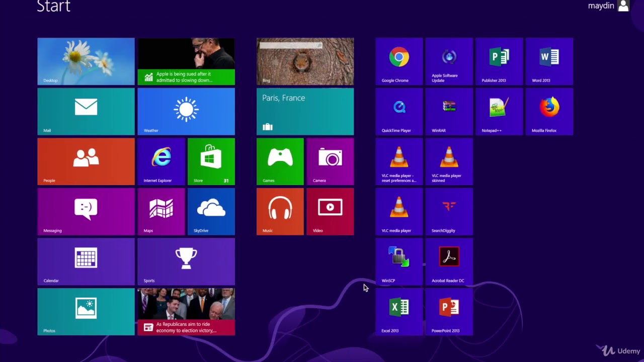Open the Paris, France travel tile
Screen dimensions: 644x362
pyautogui.click(x=305, y=112)
